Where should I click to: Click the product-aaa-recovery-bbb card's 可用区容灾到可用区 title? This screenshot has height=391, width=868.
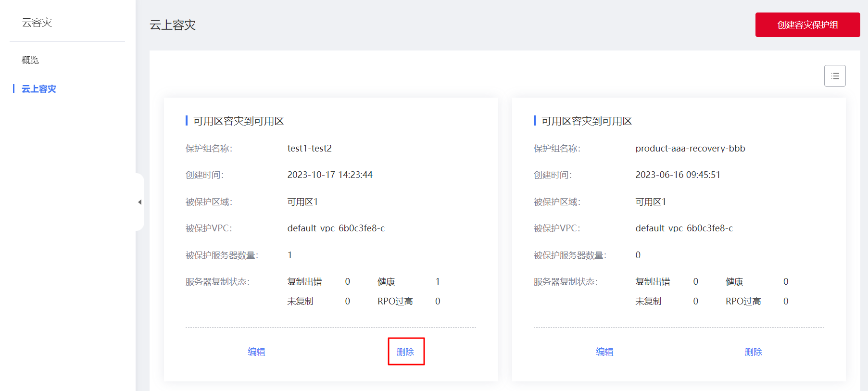[x=587, y=121]
